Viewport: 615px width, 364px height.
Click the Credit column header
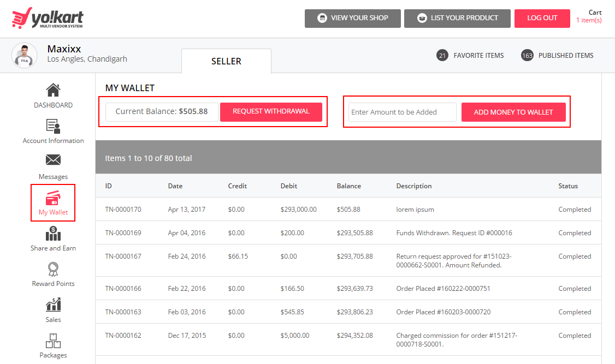(237, 186)
